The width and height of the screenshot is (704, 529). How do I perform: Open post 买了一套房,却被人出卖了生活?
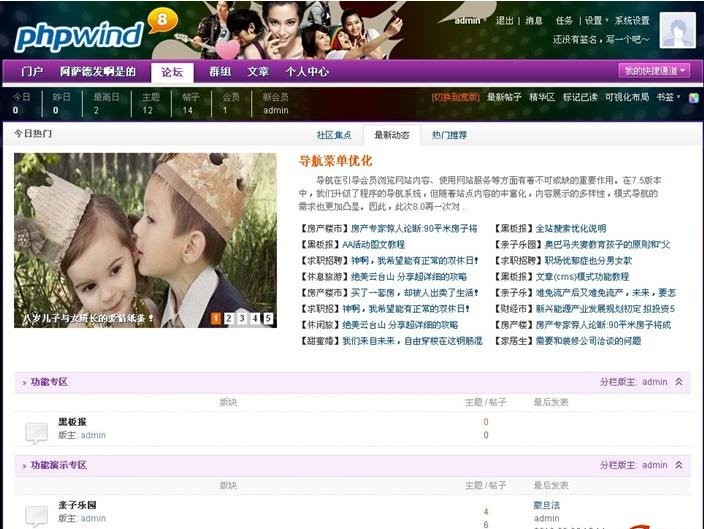pos(414,293)
